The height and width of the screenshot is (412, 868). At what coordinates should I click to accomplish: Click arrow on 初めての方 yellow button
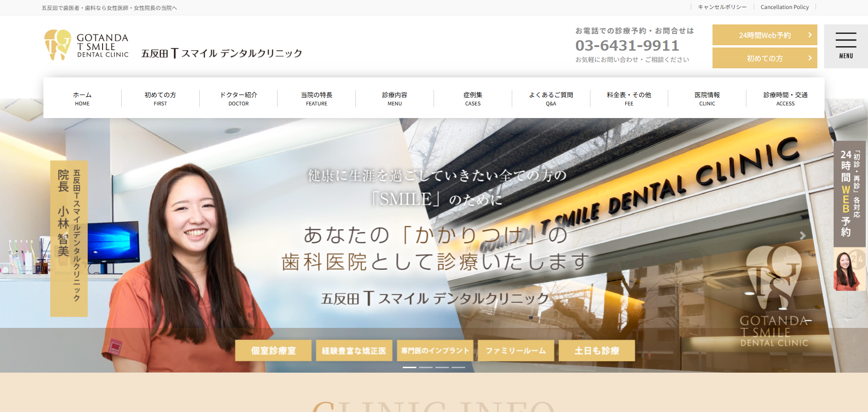click(810, 58)
